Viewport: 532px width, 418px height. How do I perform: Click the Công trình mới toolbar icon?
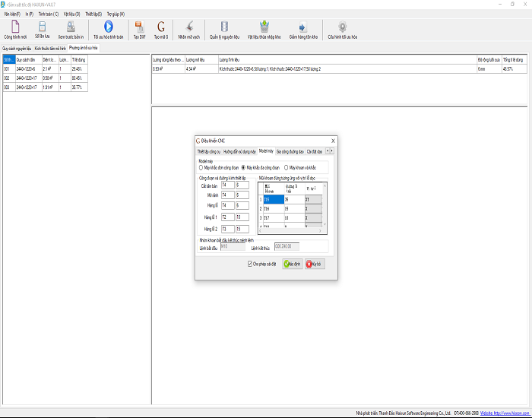[x=14, y=27]
